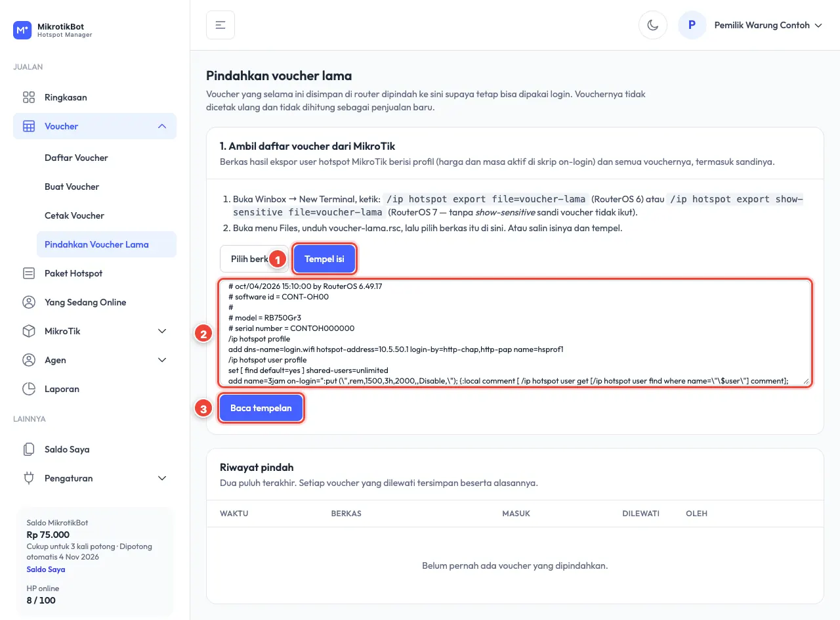The height and width of the screenshot is (620, 840).
Task: Click the Pengaturan plug icon
Action: (29, 478)
